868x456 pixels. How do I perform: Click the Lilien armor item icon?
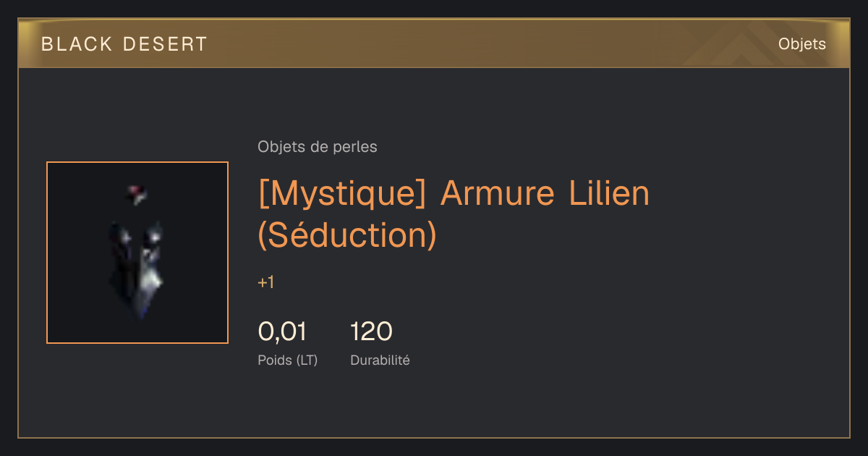(x=137, y=253)
